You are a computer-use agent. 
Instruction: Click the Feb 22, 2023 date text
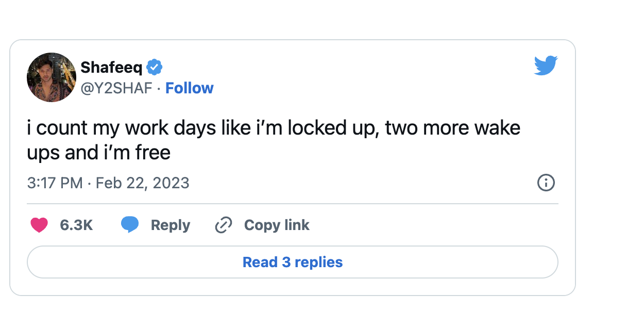point(143,183)
